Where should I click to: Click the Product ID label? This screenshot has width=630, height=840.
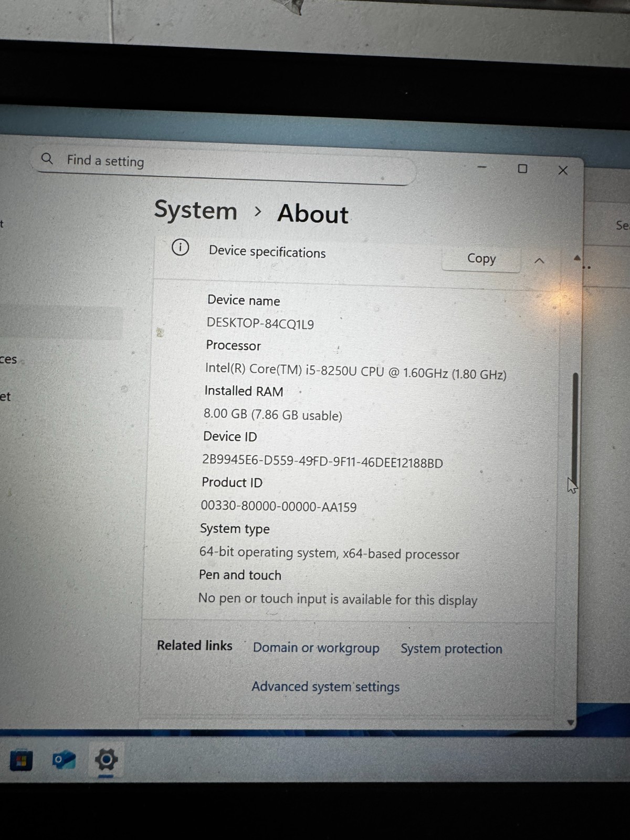pyautogui.click(x=232, y=482)
